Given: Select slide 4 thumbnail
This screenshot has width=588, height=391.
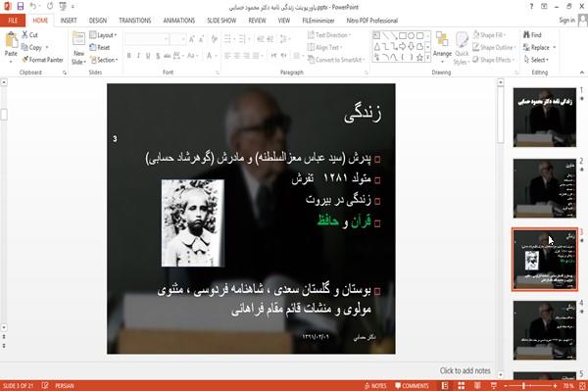Looking at the screenshot, I should [545, 330].
